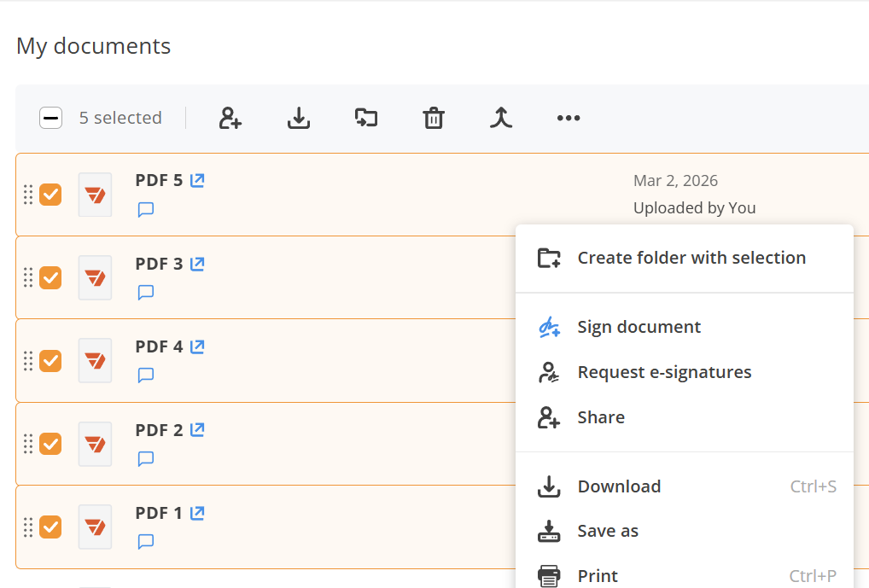Uncheck the PDF 1 checkbox
Screen dimensions: 869x588
[50, 527]
